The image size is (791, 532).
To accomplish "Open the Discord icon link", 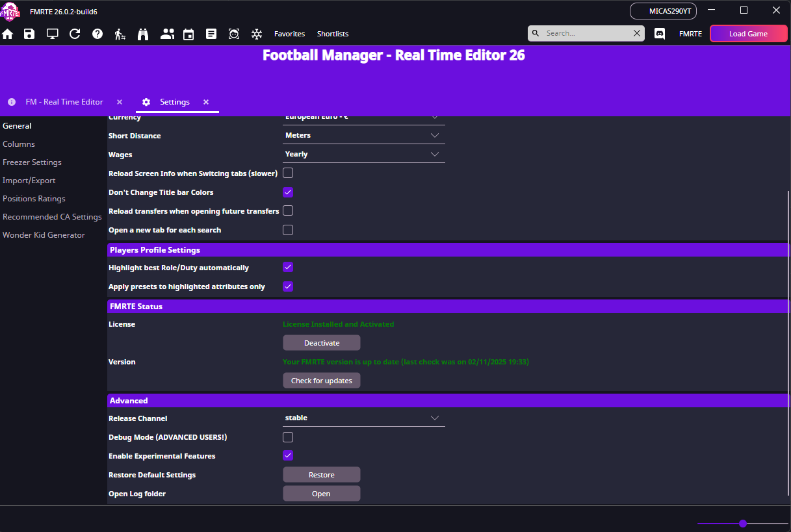I will [660, 34].
